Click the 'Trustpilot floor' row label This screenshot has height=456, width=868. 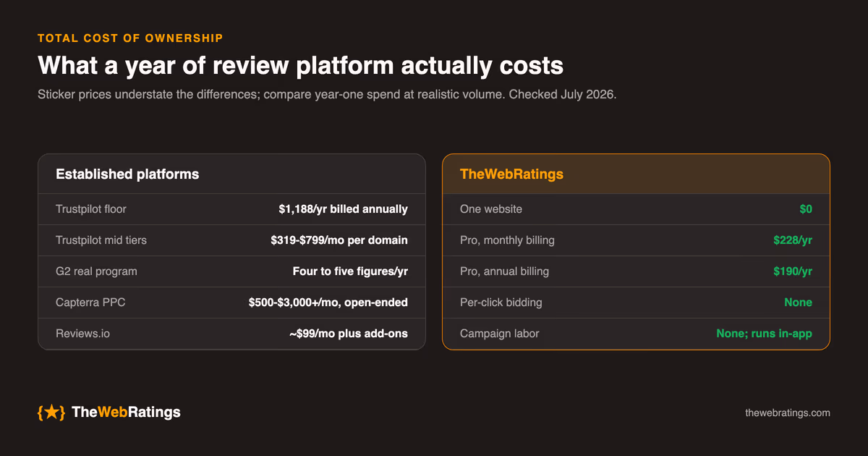[x=91, y=209]
